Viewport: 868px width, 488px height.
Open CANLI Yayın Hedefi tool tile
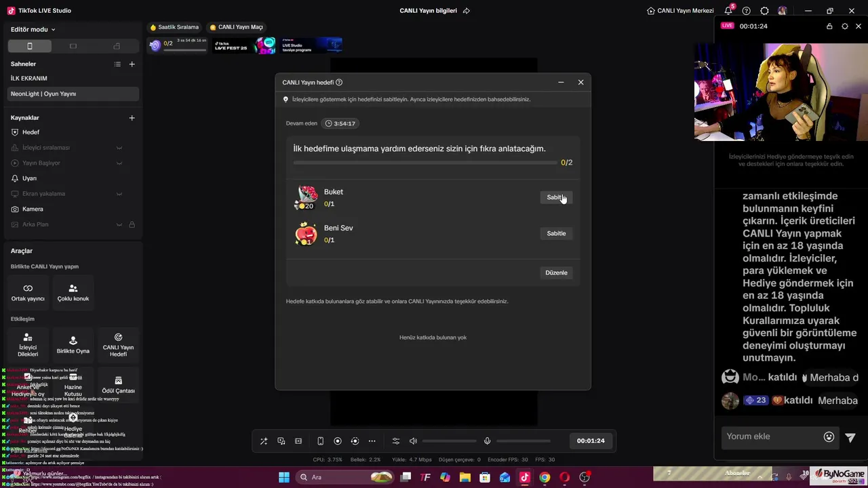118,345
